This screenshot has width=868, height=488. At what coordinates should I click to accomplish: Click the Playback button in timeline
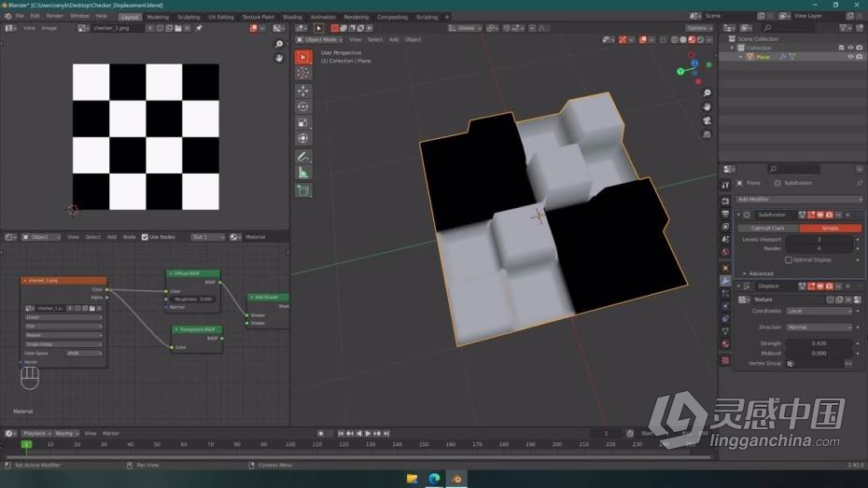click(36, 433)
